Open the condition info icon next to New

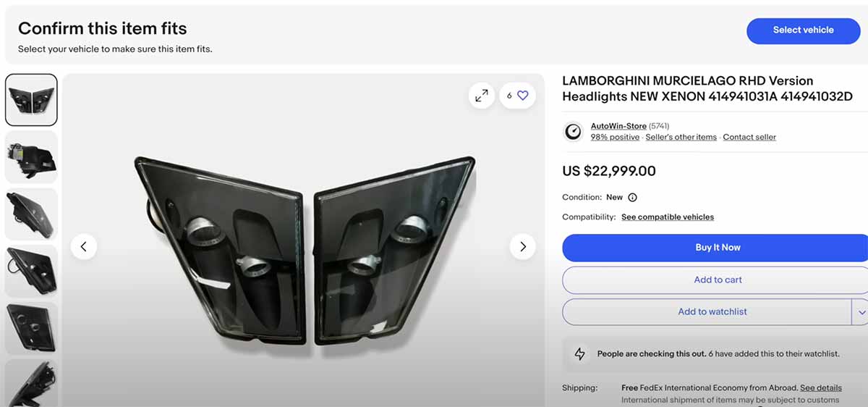click(632, 197)
